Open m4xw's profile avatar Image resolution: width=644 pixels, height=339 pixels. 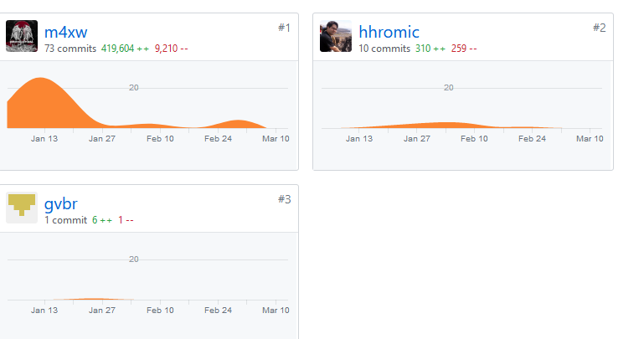pyautogui.click(x=22, y=36)
